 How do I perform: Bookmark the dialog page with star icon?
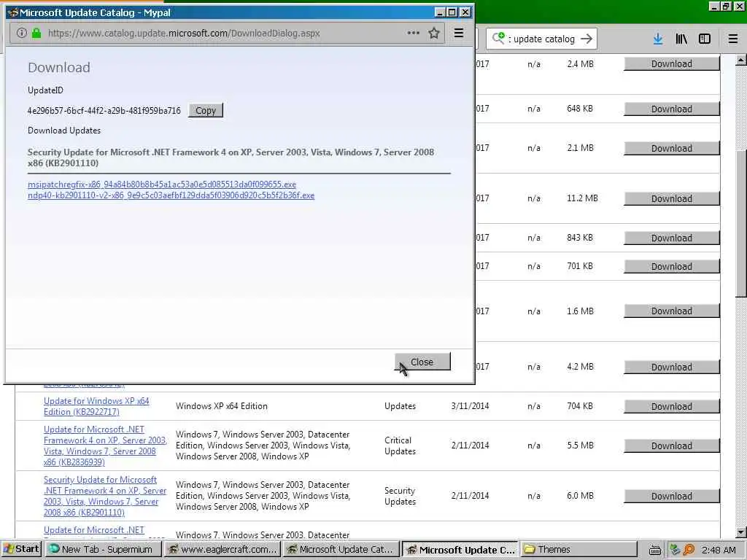click(433, 33)
